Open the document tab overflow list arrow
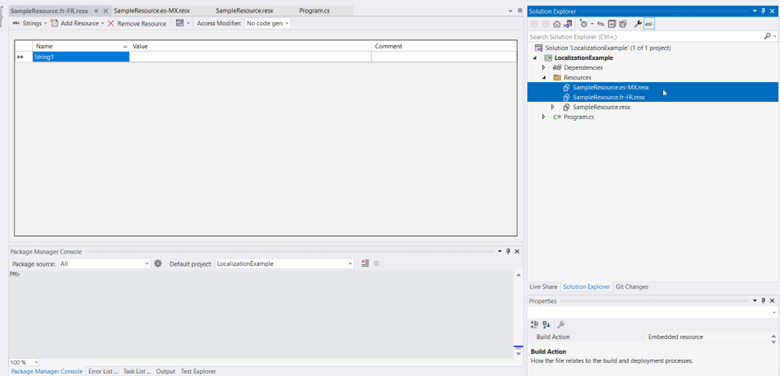The width and height of the screenshot is (780, 376). click(511, 10)
